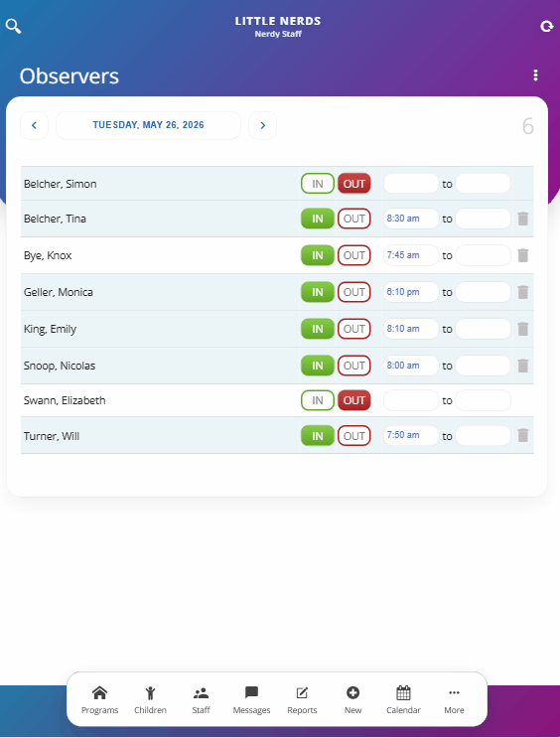Sign Knox Bye OUT
The height and width of the screenshot is (738, 560).
(354, 255)
